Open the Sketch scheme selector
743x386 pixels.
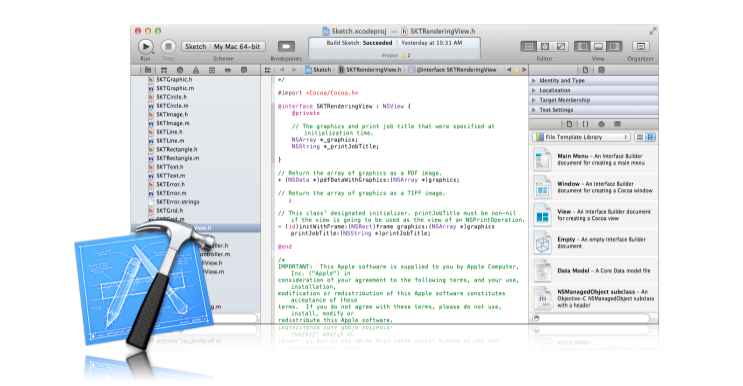(x=196, y=46)
